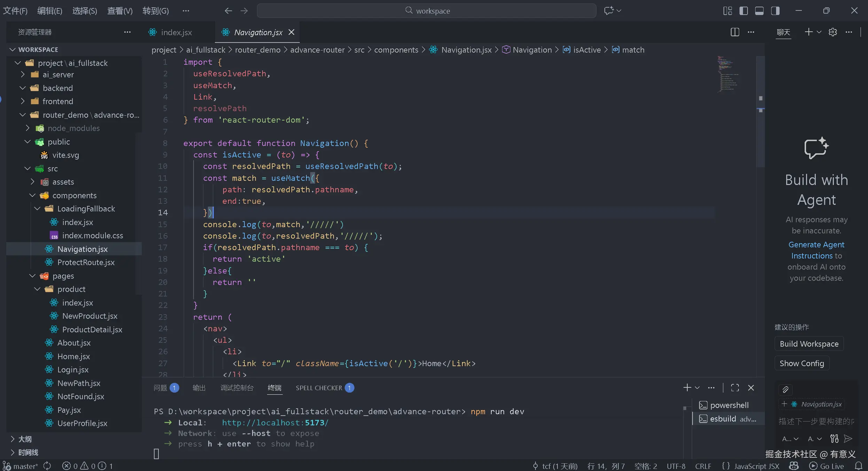Image resolution: width=868 pixels, height=471 pixels.
Task: Maximize the terminal panel size
Action: coord(735,388)
